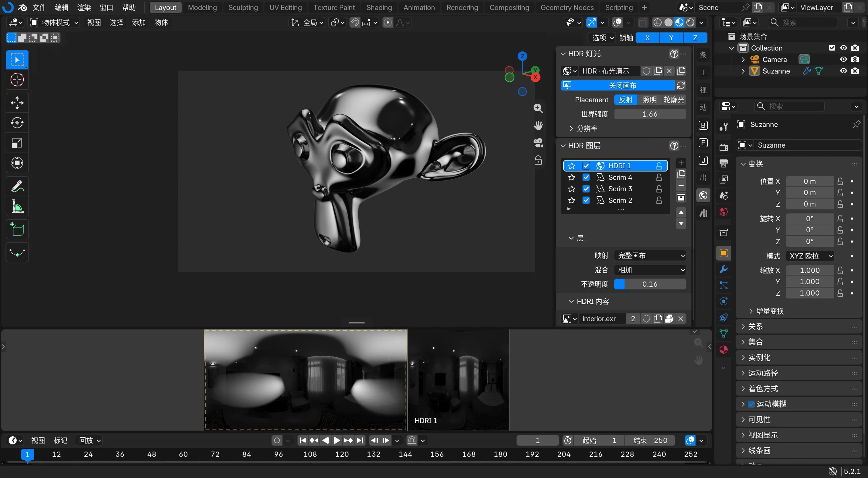Screen dimensions: 868x478
Task: Click the HDRI 1 preview thumbnail
Action: [x=458, y=380]
